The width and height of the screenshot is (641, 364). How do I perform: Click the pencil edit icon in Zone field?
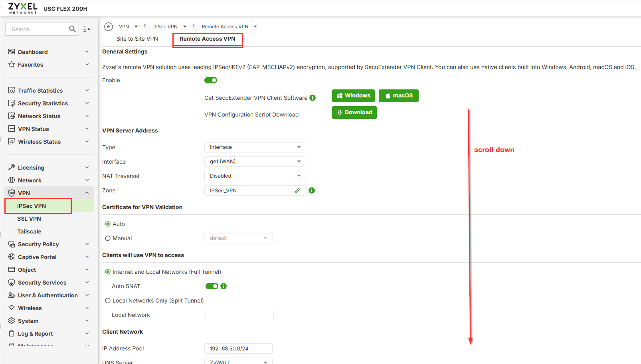[x=298, y=190]
